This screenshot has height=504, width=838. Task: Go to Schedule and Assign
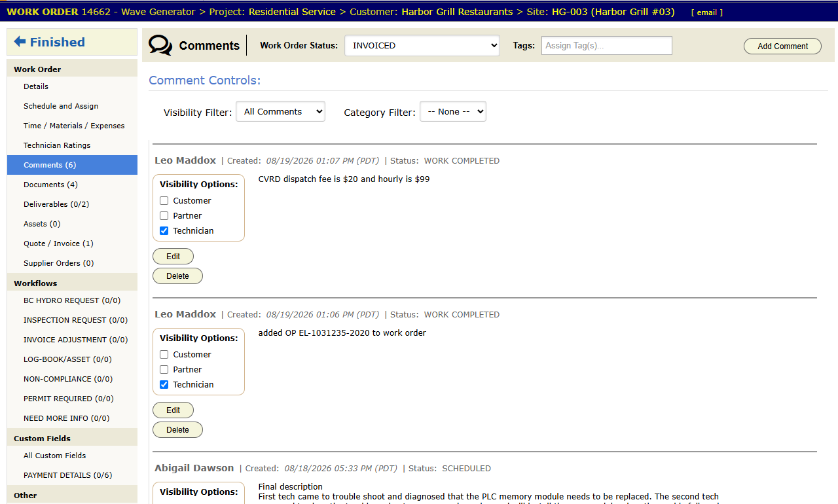(72, 106)
